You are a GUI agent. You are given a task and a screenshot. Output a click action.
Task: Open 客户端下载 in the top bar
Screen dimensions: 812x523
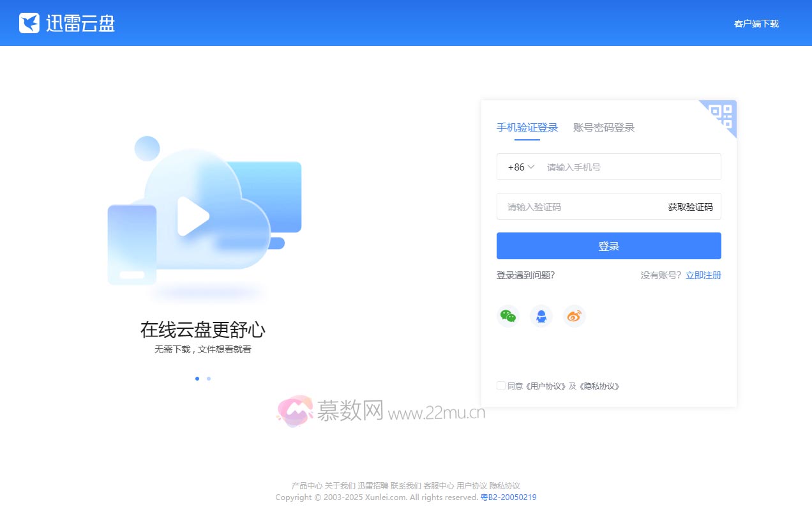756,22
